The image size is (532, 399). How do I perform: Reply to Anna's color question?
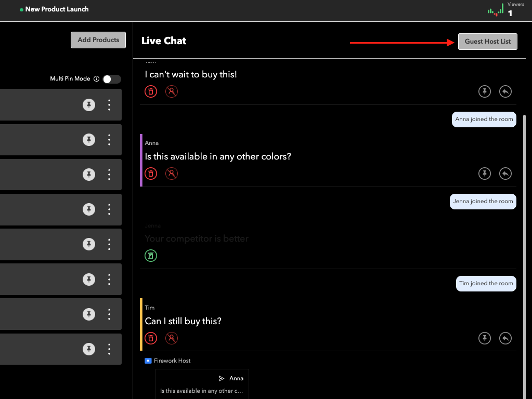point(505,174)
